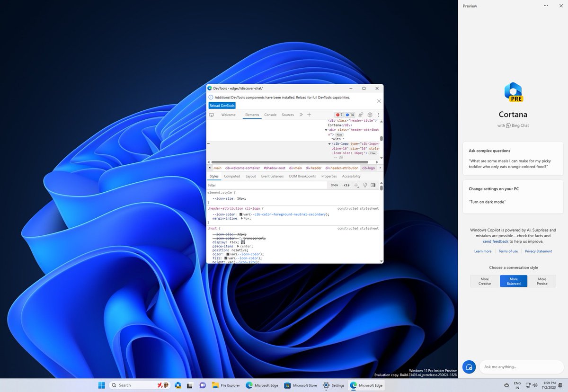Open more DevTools panels chevron

pos(301,115)
